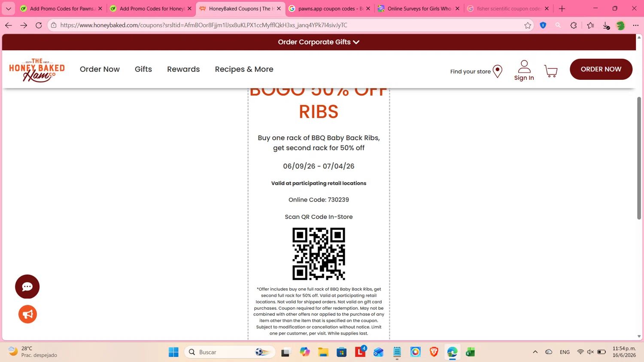Open browser extensions menu
Screen dimensions: 644x362
574,25
